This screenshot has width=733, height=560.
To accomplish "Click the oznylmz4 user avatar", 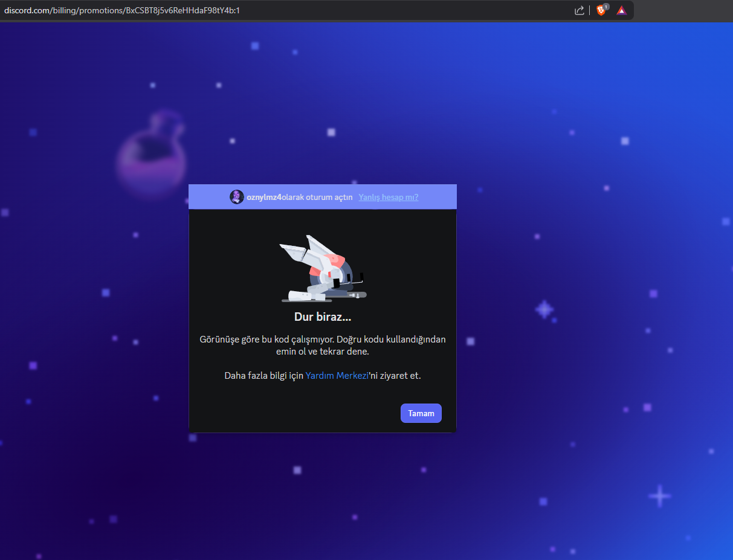I will tap(237, 197).
